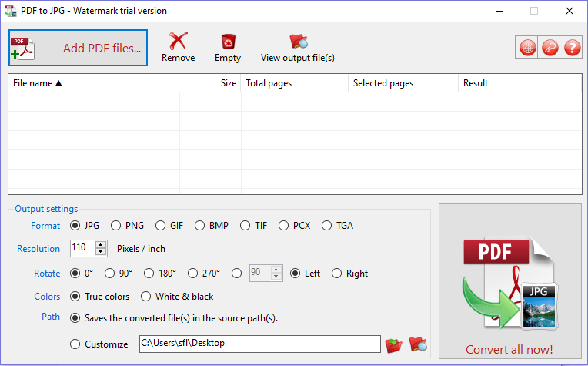The height and width of the screenshot is (366, 588).
Task: Open View output file(s) folder
Action: (x=298, y=47)
